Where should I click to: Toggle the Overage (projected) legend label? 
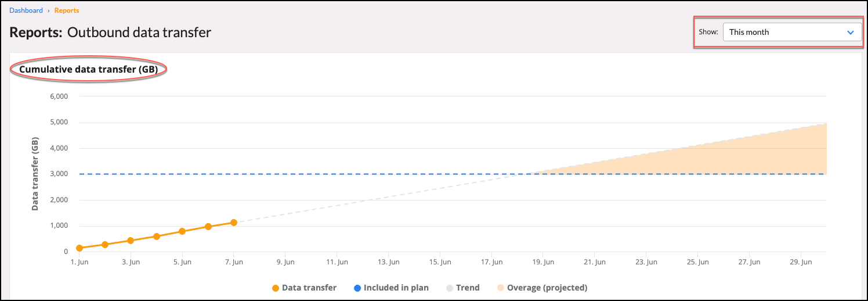(x=547, y=288)
